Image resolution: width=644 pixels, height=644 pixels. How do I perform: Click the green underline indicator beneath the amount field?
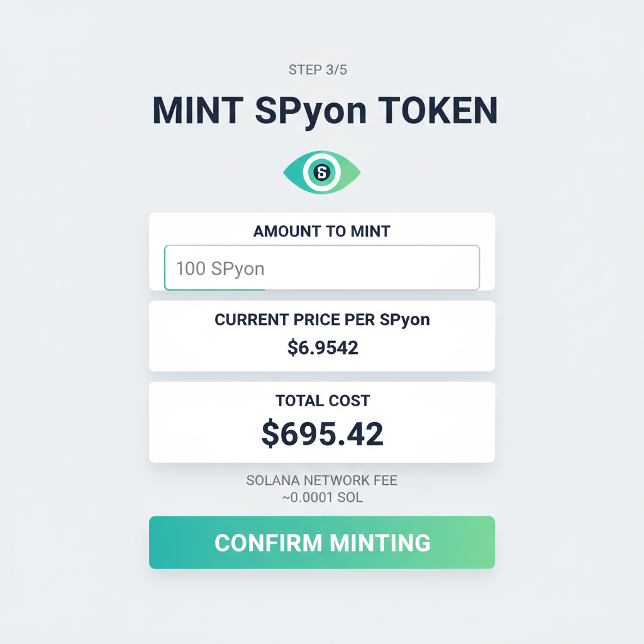(214, 289)
